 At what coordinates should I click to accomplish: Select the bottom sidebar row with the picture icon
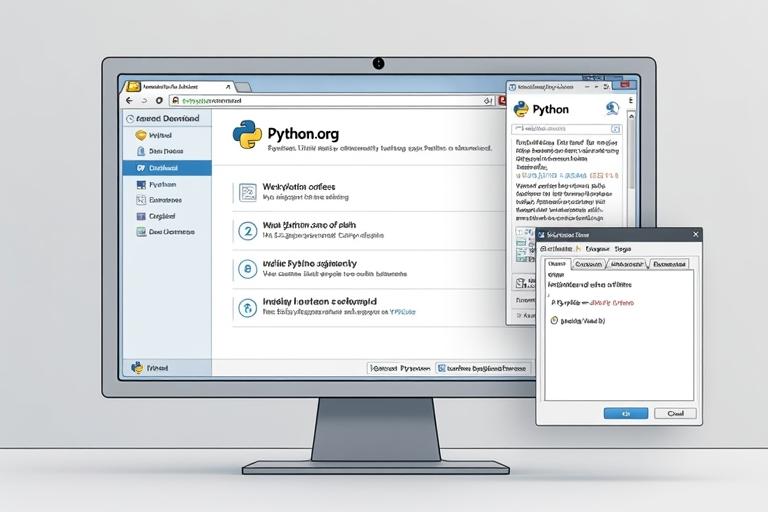(x=167, y=232)
